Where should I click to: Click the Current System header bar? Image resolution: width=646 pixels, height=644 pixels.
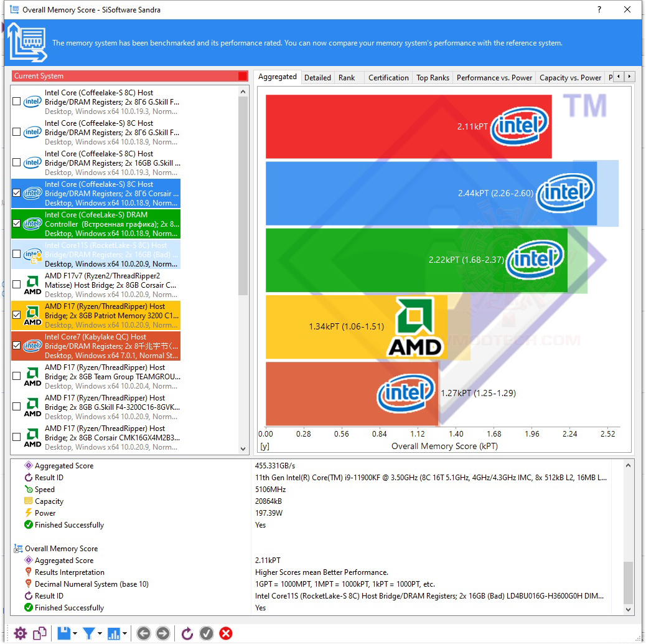[129, 76]
